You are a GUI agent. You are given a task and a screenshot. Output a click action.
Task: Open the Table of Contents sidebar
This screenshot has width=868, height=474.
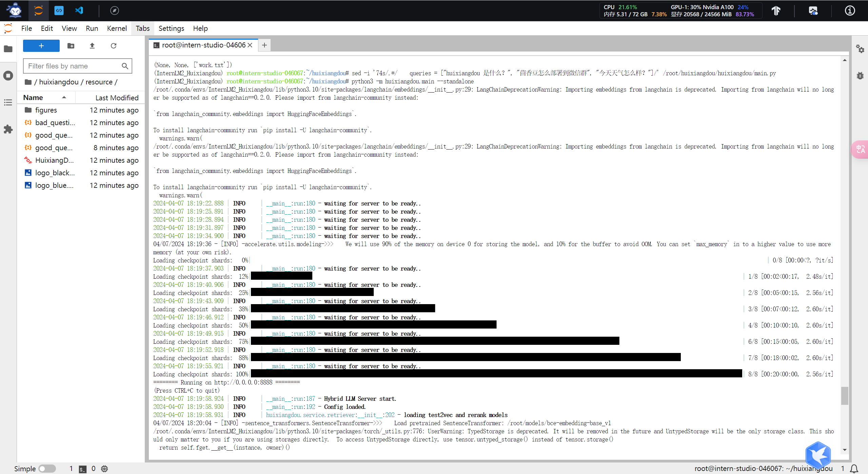tap(8, 102)
